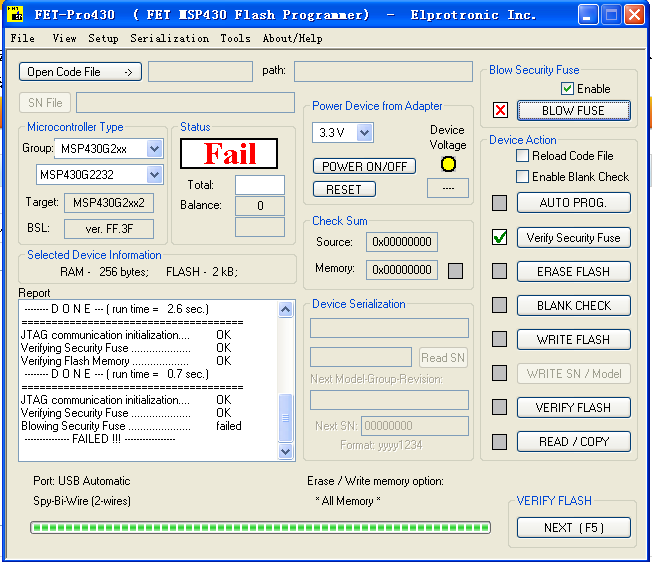
Task: Click the SN File path field
Action: point(185,103)
